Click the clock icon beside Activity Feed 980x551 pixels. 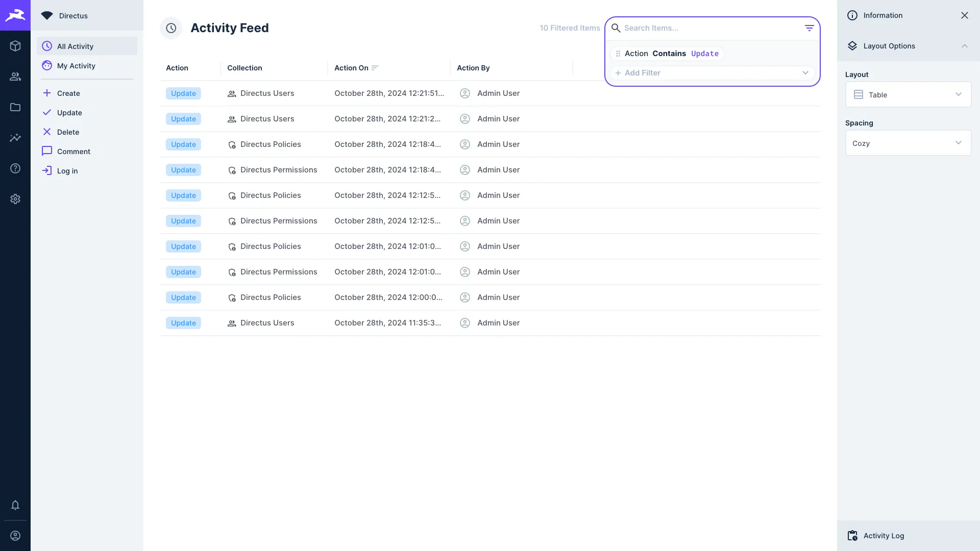(171, 28)
